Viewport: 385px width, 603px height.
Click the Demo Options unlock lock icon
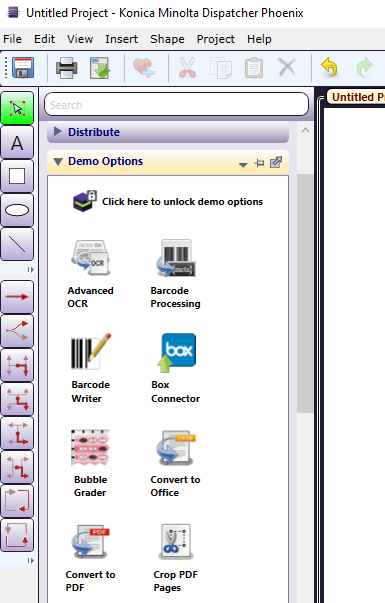click(x=85, y=201)
